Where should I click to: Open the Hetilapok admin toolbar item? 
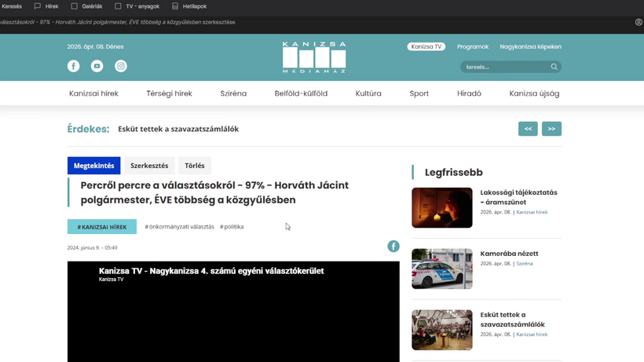[x=189, y=6]
